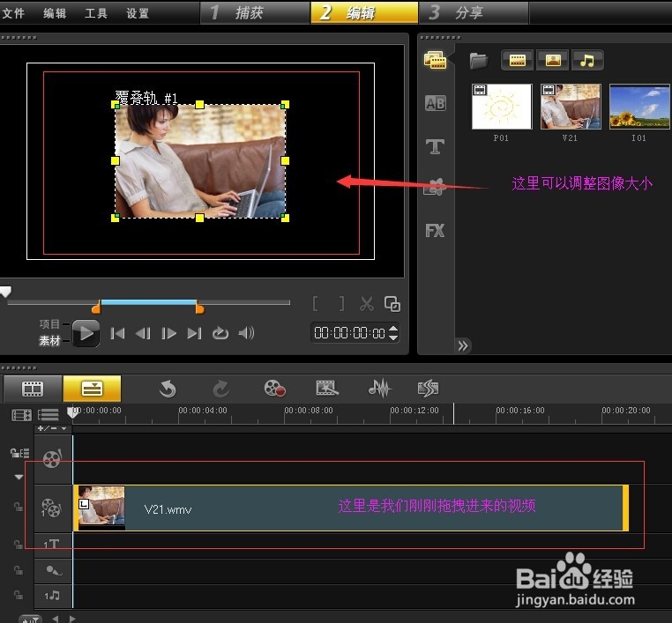Click the scissors split clip icon
672x623 pixels.
pyautogui.click(x=367, y=304)
